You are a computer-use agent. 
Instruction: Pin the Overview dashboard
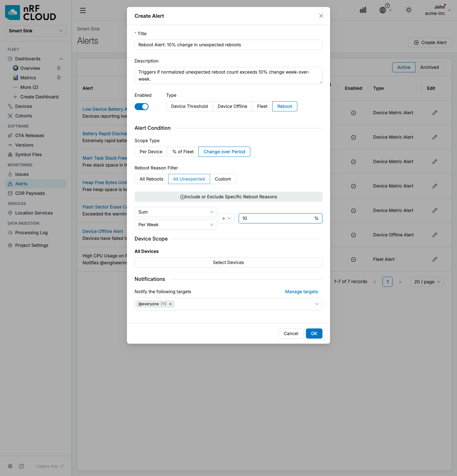[x=59, y=68]
